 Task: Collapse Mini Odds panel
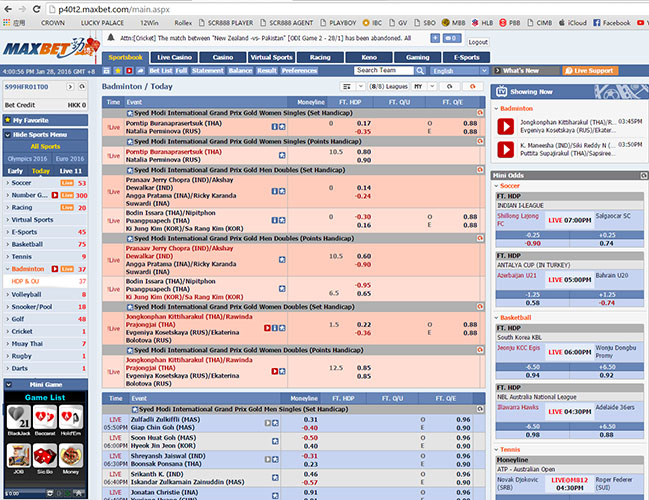click(x=644, y=175)
